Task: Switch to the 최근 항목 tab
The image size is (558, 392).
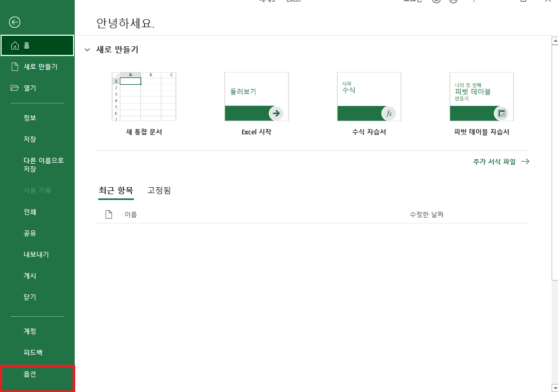Action: [x=116, y=190]
